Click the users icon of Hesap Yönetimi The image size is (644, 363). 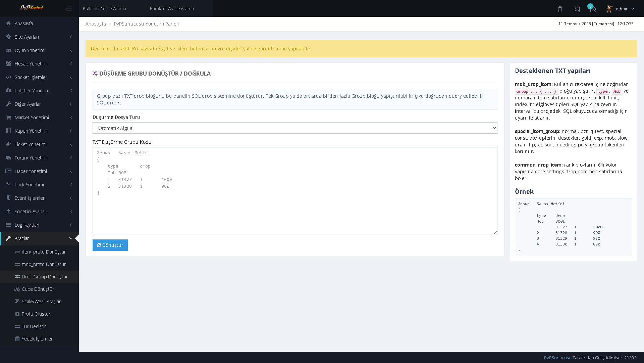click(x=9, y=64)
